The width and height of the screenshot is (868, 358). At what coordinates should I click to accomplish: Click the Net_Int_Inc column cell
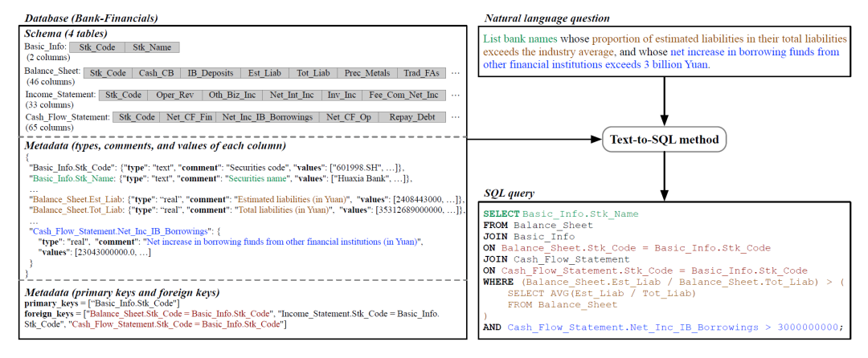tap(292, 95)
